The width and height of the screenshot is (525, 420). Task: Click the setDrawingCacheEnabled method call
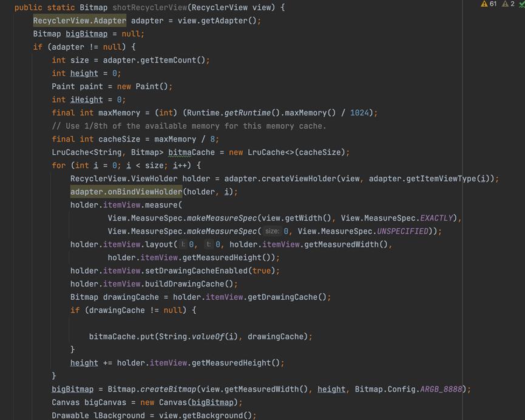196,271
